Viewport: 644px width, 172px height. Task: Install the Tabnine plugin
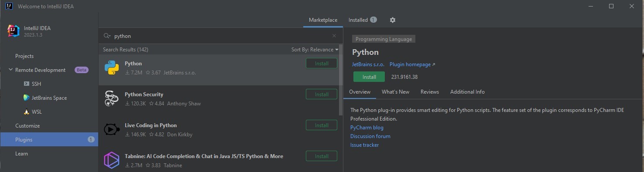(322, 156)
